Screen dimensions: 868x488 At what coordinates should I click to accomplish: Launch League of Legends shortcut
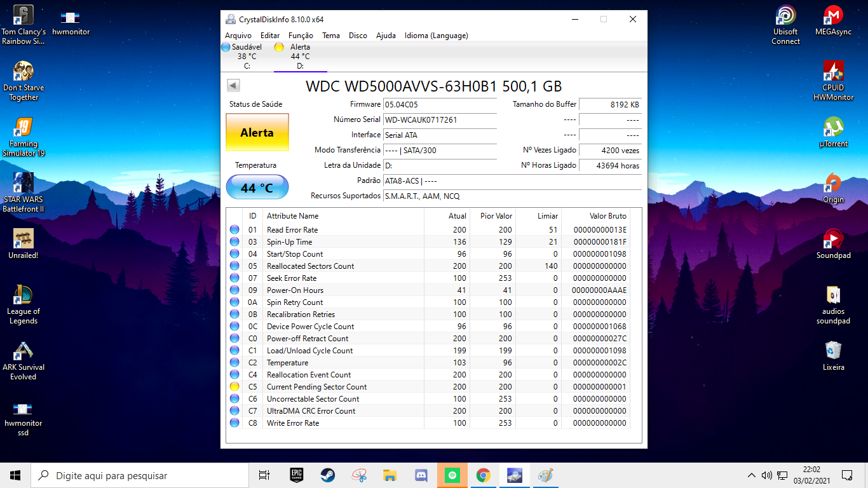[x=24, y=304]
